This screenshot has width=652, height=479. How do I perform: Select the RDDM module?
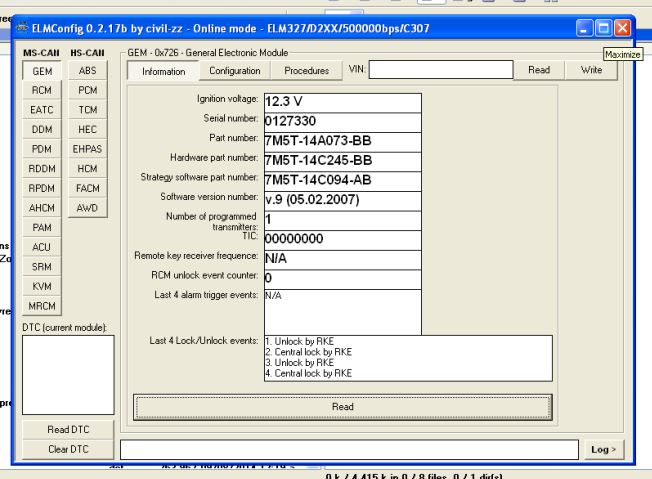point(42,168)
